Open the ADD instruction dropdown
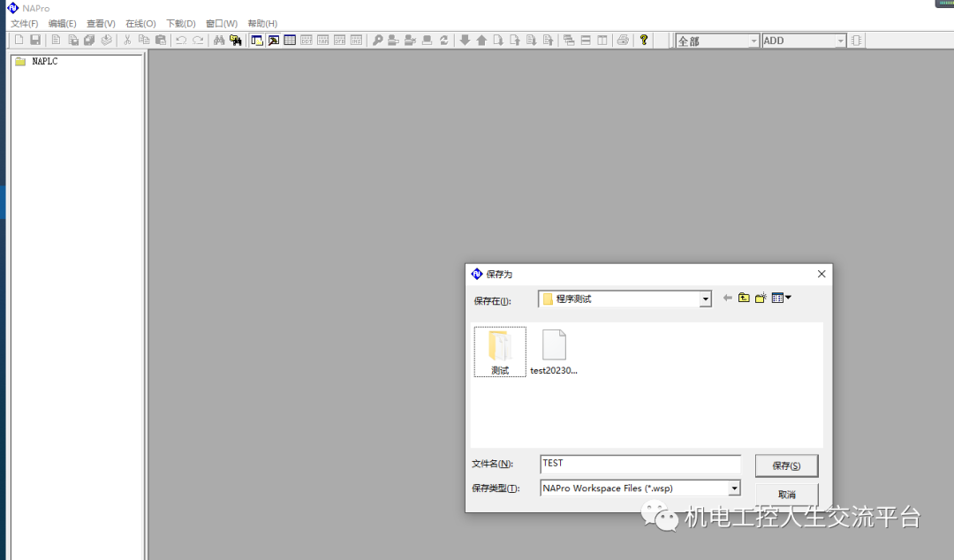 click(x=840, y=41)
